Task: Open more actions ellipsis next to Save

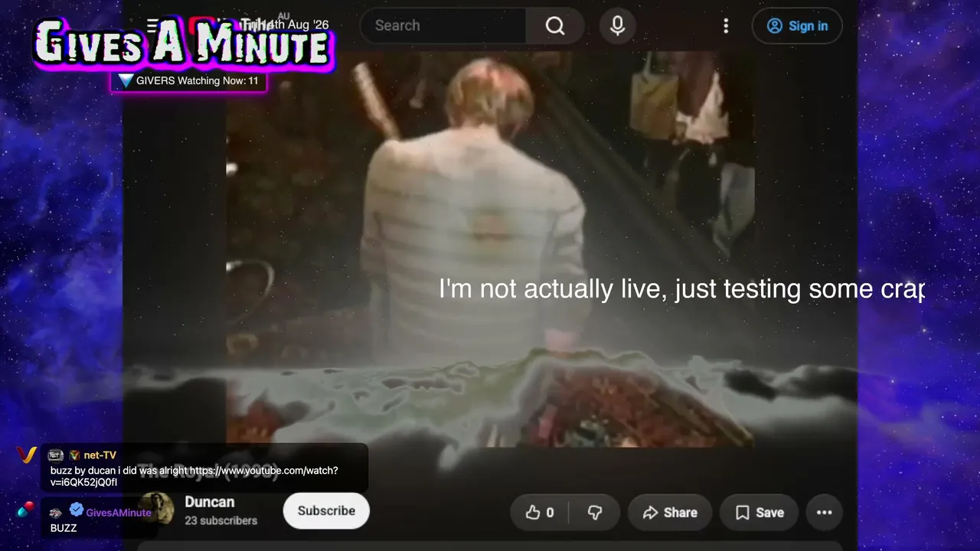Action: pyautogui.click(x=824, y=513)
